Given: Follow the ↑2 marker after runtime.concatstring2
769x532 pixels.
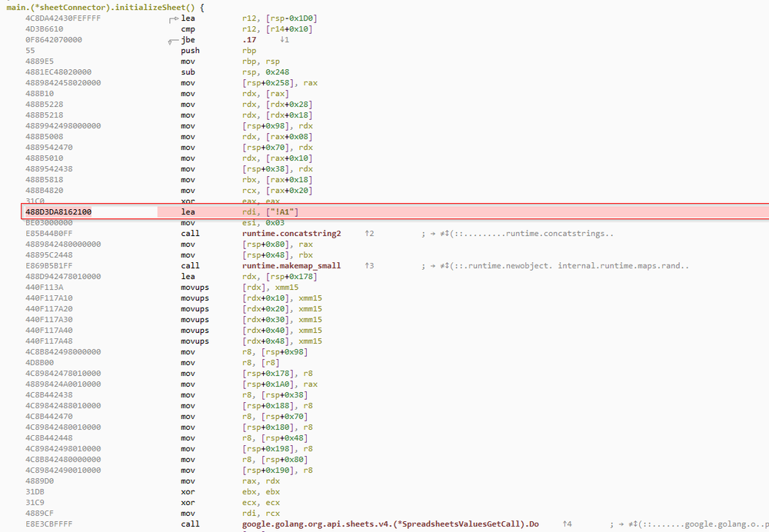Looking at the screenshot, I should [x=369, y=234].
